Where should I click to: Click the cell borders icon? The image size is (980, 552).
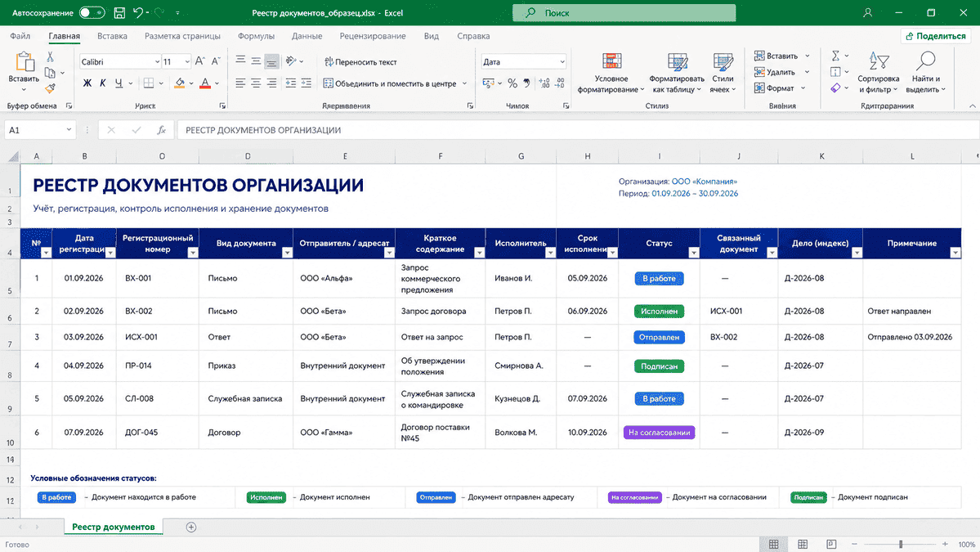point(149,83)
